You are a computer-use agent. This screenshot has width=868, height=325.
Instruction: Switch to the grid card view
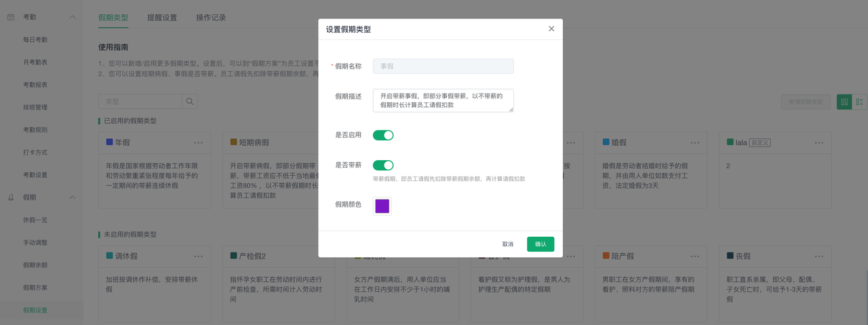point(844,102)
